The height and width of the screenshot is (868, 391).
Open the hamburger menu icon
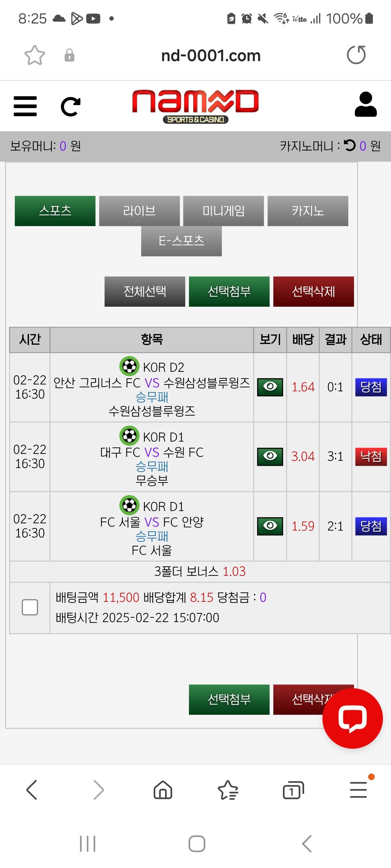[x=25, y=106]
